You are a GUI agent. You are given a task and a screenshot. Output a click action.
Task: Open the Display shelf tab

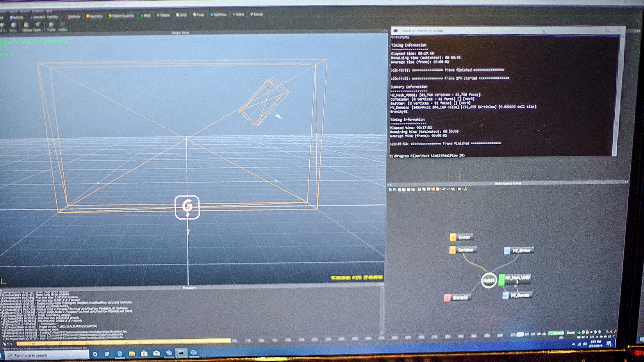pos(164,15)
